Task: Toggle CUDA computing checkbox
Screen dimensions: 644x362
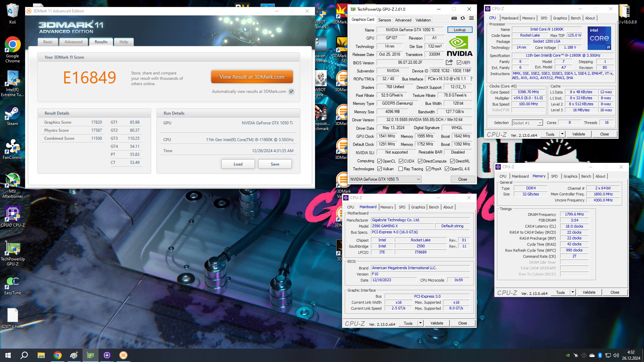Action: [x=401, y=161]
